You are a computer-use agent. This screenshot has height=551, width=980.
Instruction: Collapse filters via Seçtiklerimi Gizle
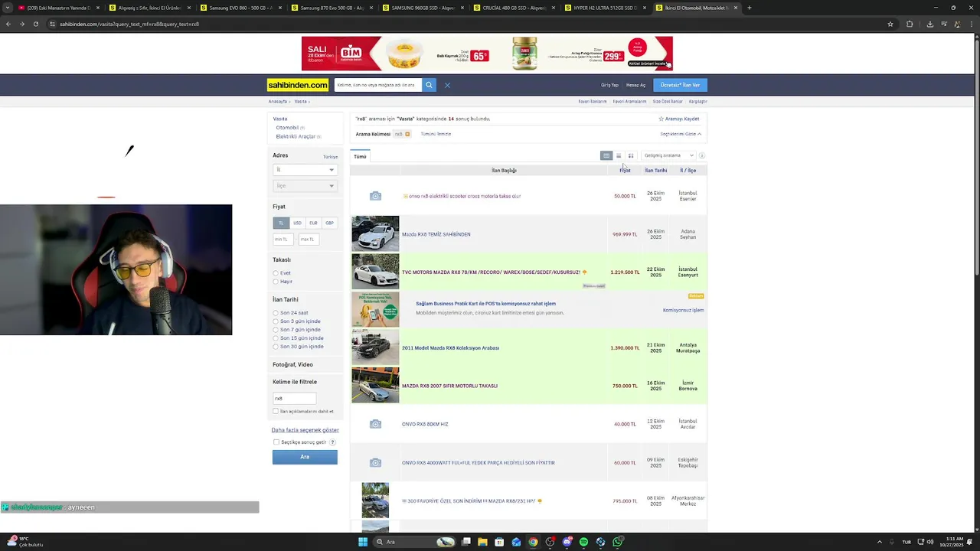click(681, 134)
